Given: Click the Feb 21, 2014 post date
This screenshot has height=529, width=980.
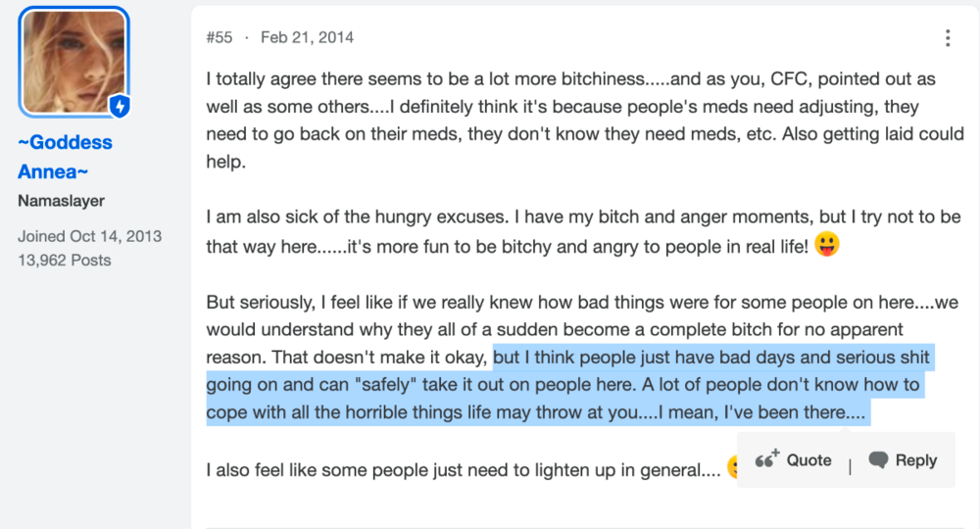Looking at the screenshot, I should coord(307,37).
